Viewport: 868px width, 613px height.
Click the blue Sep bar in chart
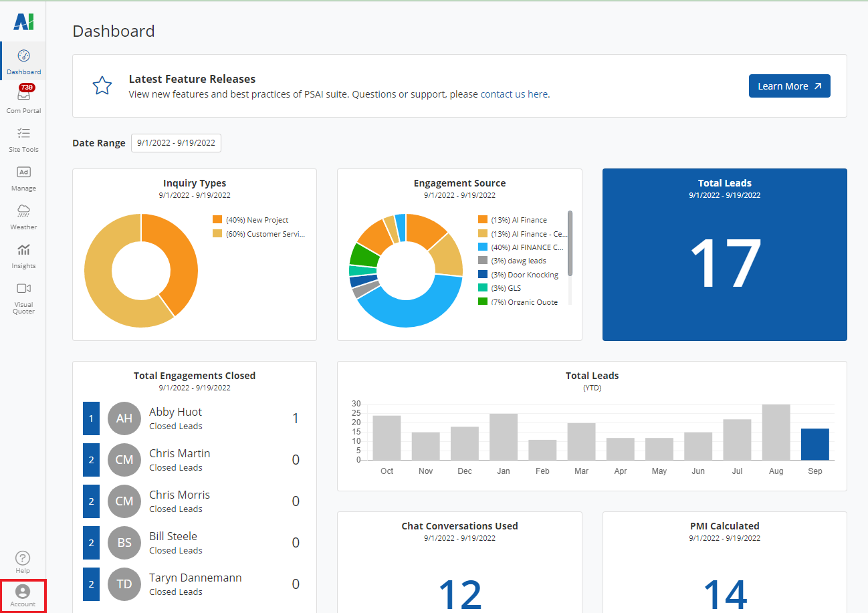coord(815,445)
